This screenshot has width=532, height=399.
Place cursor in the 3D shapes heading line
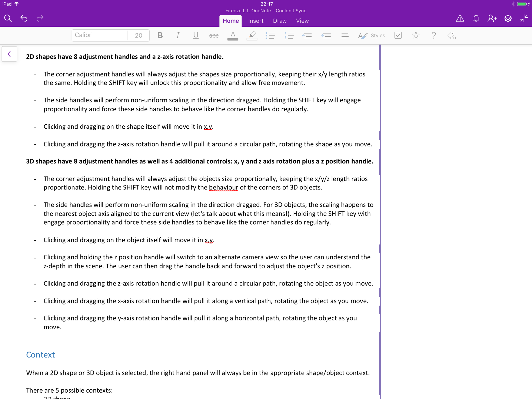pyautogui.click(x=200, y=161)
